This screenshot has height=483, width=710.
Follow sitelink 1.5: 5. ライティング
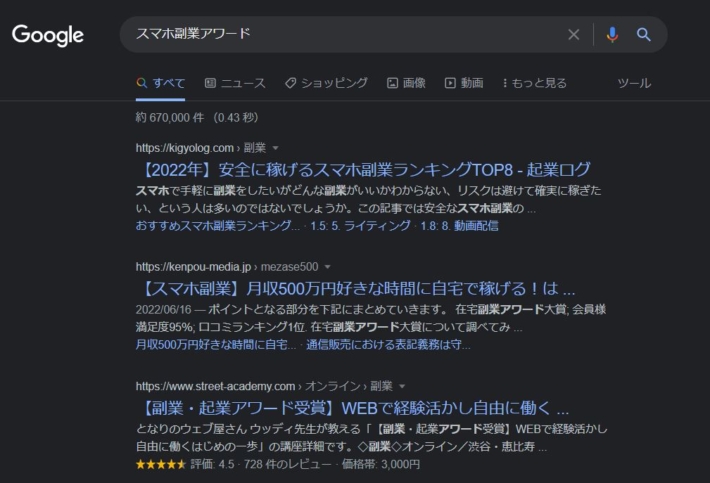[x=360, y=225]
